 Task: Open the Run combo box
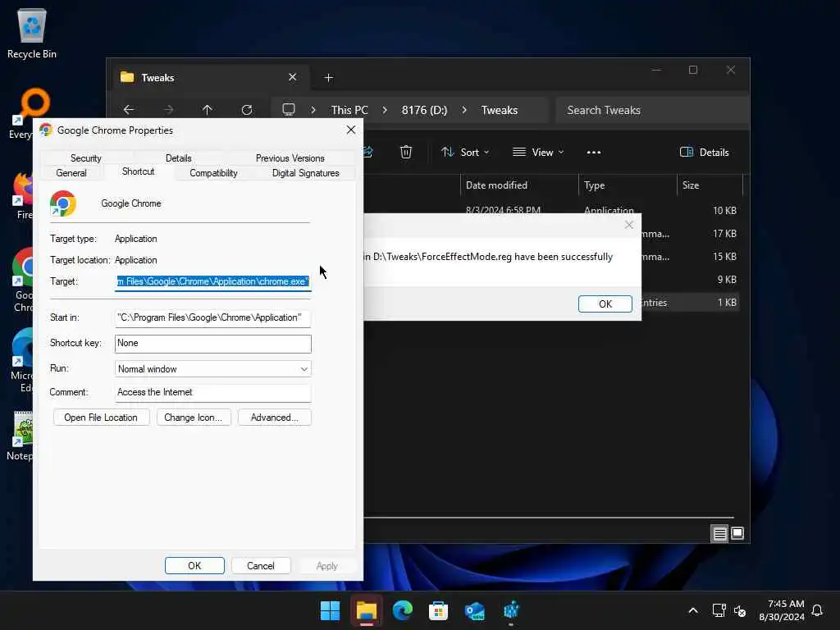coord(212,369)
